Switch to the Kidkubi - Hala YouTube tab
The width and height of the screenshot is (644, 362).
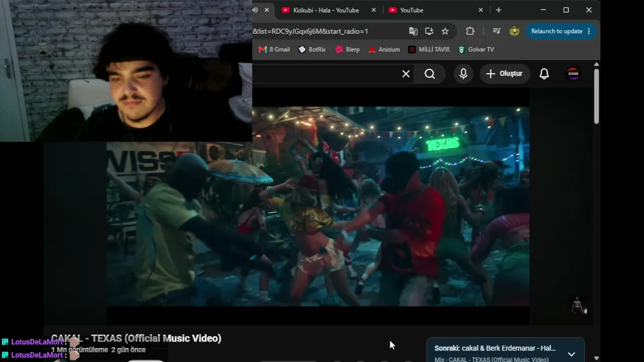click(x=327, y=10)
